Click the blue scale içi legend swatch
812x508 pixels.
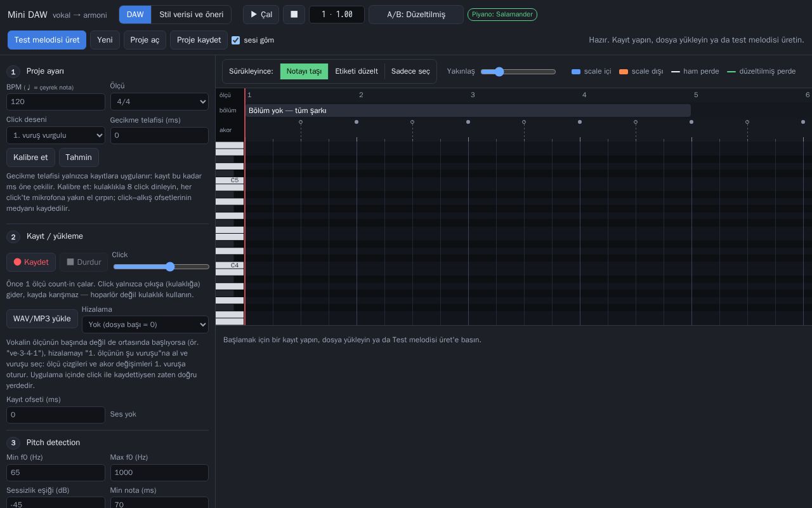click(x=576, y=72)
